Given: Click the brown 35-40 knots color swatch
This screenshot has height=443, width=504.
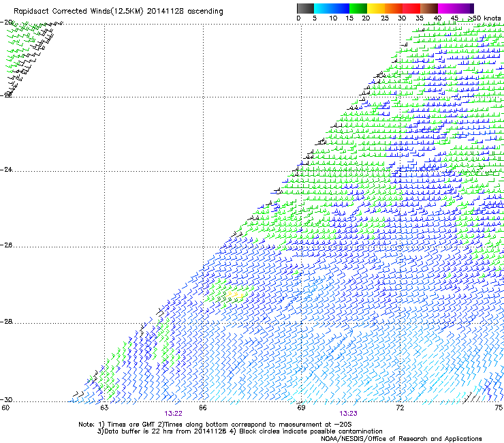Looking at the screenshot, I should click(429, 8).
